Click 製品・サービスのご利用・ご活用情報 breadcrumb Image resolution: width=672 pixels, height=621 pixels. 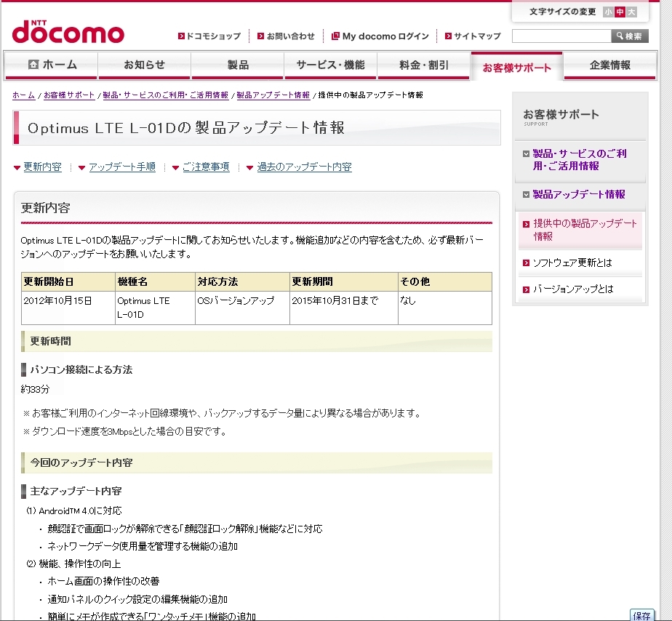(165, 95)
